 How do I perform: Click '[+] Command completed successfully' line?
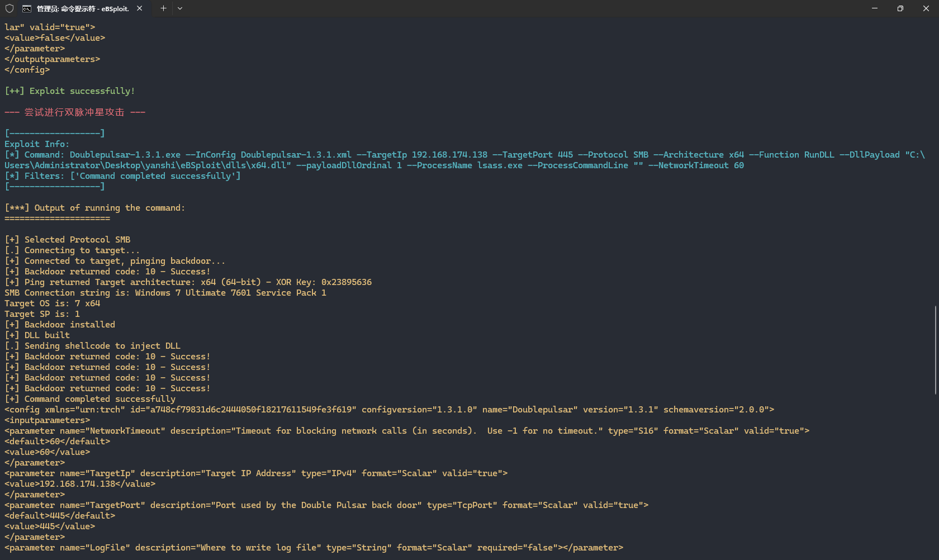coord(90,399)
